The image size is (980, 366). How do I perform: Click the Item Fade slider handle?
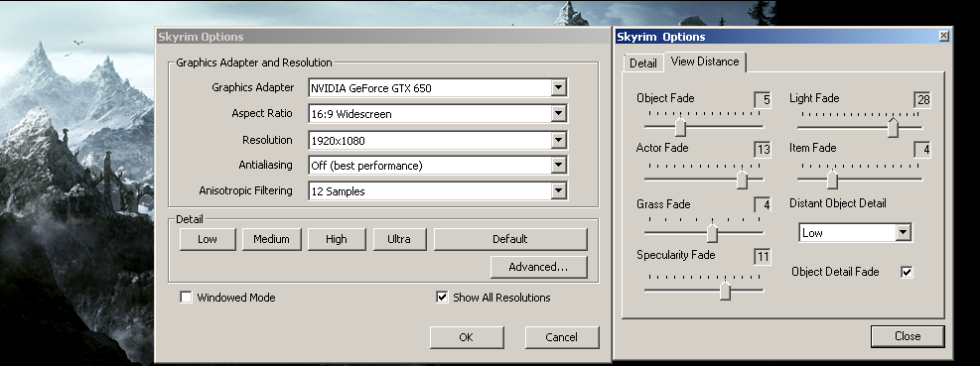[832, 180]
